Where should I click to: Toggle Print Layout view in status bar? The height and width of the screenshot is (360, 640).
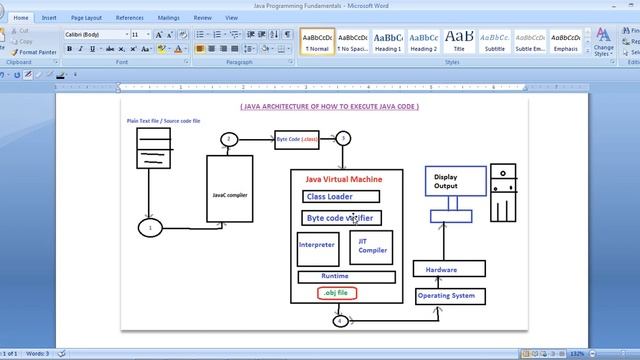click(x=526, y=353)
